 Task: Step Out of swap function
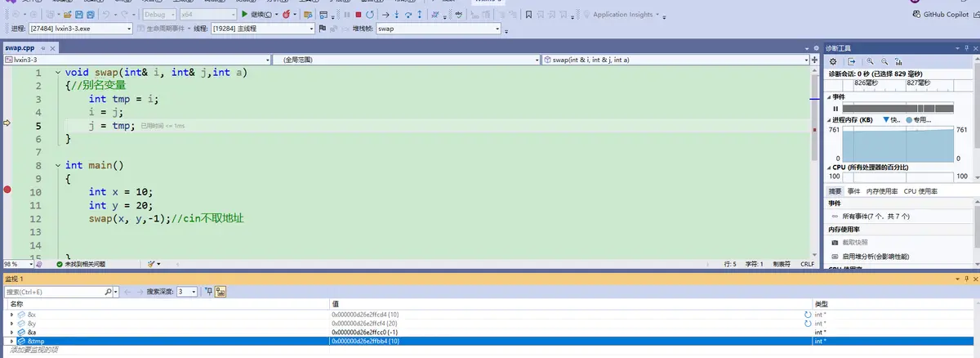(x=419, y=15)
